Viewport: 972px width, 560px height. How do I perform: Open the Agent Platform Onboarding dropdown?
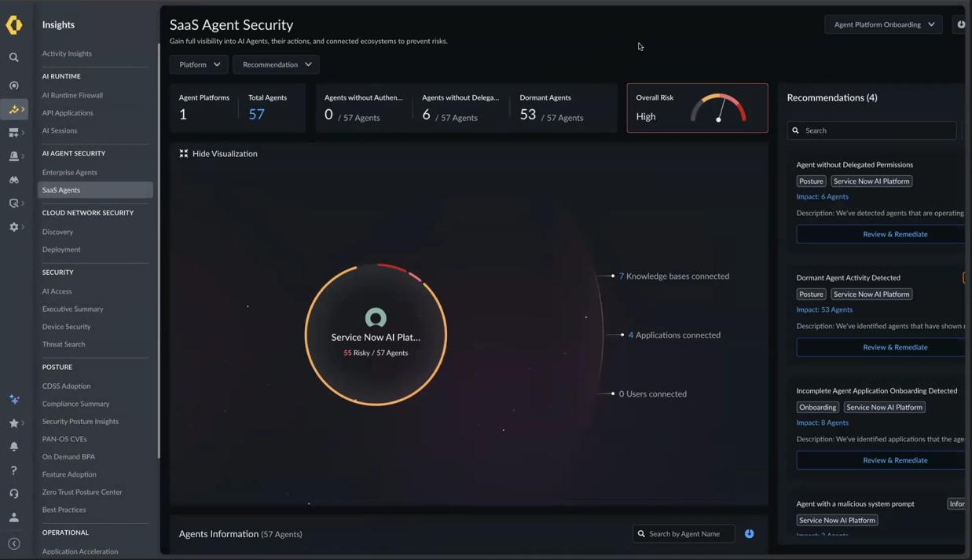tap(884, 24)
